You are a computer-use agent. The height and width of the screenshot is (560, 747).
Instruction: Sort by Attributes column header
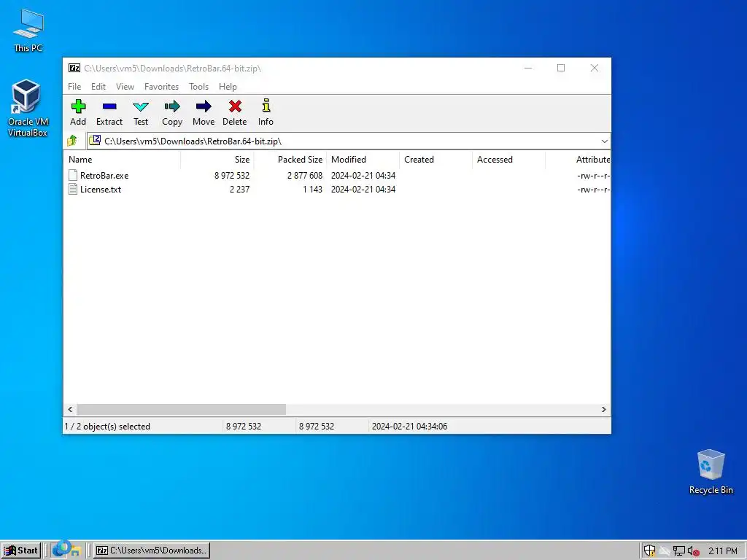pos(578,160)
